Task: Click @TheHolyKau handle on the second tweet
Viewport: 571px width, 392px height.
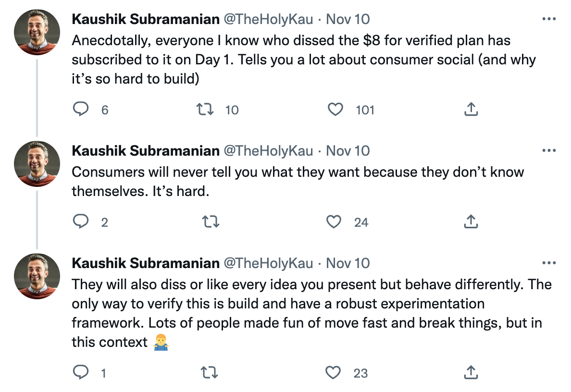Action: click(x=269, y=151)
